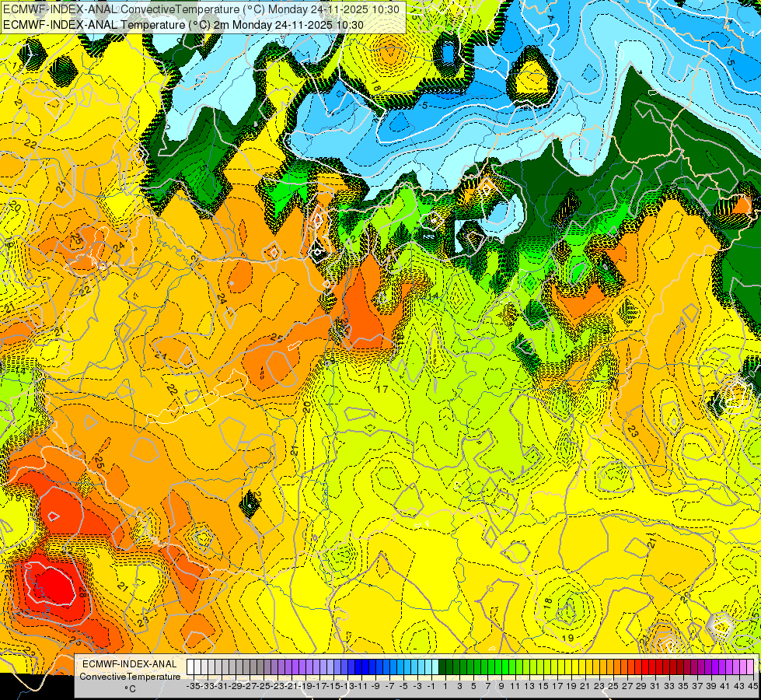Image resolution: width=761 pixels, height=700 pixels.
Task: Click the '17' contour label in the green area
Action: [382, 389]
